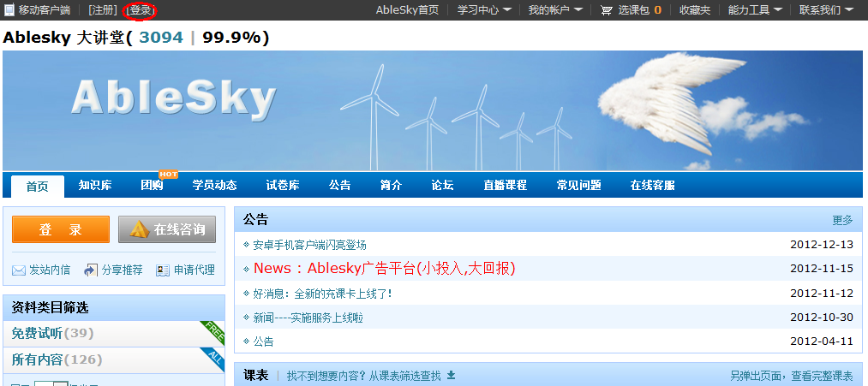Viewport: 868px width, 386px height.
Task: Click the date 2012-12-13
Action: [x=822, y=245]
